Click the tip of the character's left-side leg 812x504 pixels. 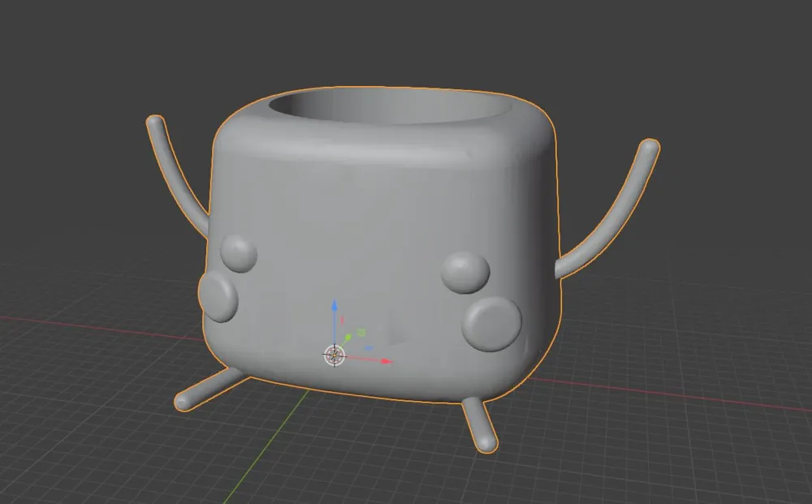pos(183,402)
